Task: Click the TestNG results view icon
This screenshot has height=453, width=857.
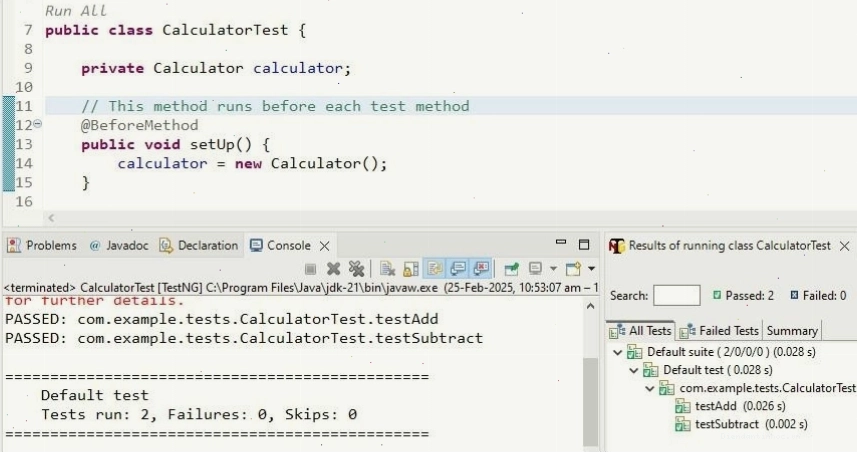Action: (x=617, y=246)
